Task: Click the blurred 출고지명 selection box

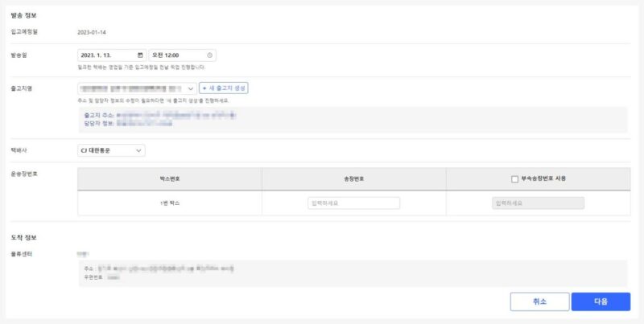Action: tap(131, 88)
